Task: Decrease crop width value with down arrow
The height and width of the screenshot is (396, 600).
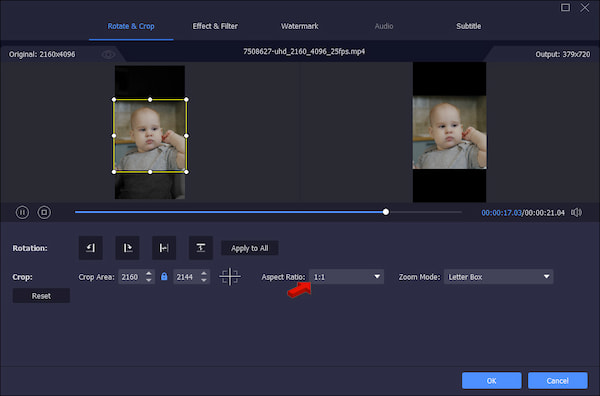Action: 149,280
